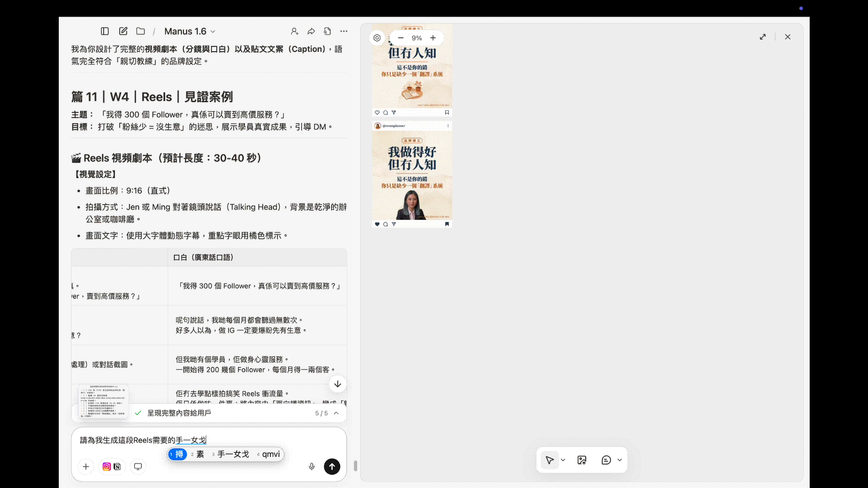This screenshot has height=488, width=868.
Task: Choose IME candidate 4 qmvi
Action: click(269, 454)
